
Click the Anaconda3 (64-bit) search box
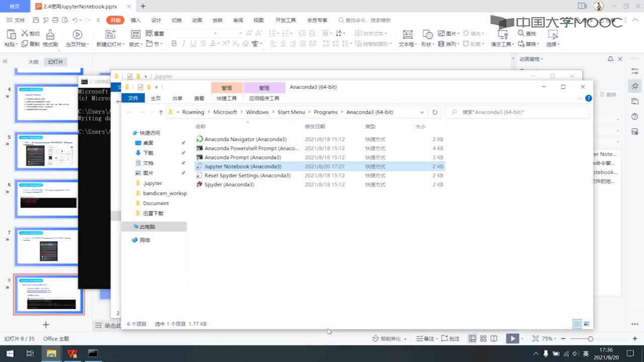(517, 112)
